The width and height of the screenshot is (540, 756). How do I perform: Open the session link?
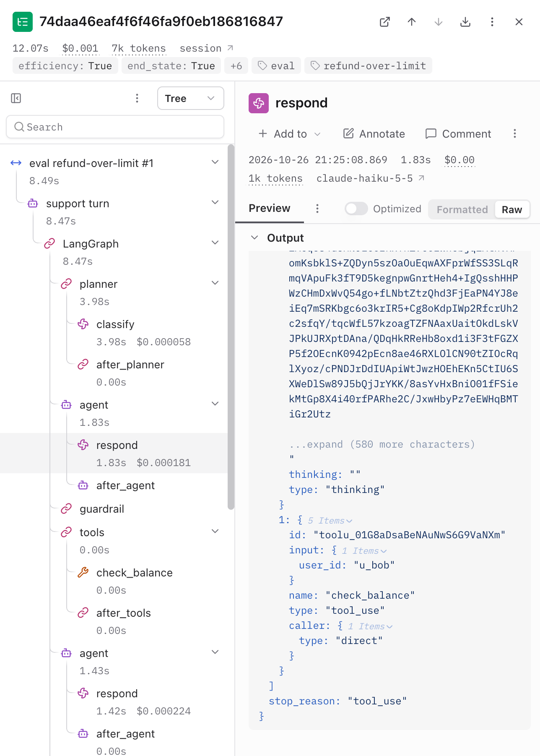point(206,48)
